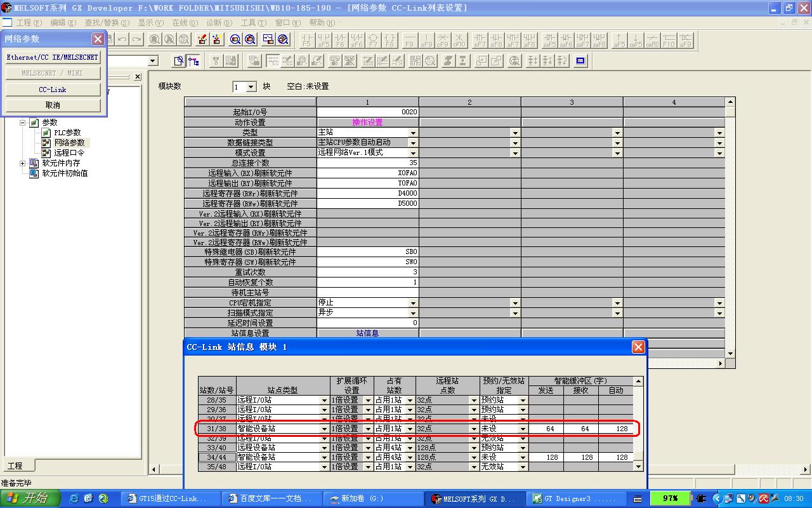Click the Undo icon in the toolbar
The image size is (812, 508).
[122, 39]
